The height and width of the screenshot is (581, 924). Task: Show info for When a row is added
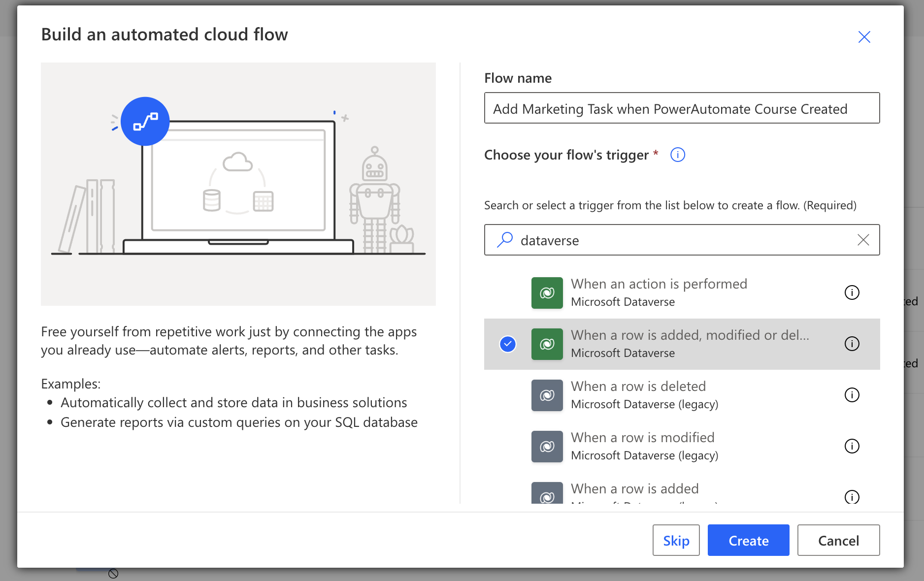coord(852,496)
